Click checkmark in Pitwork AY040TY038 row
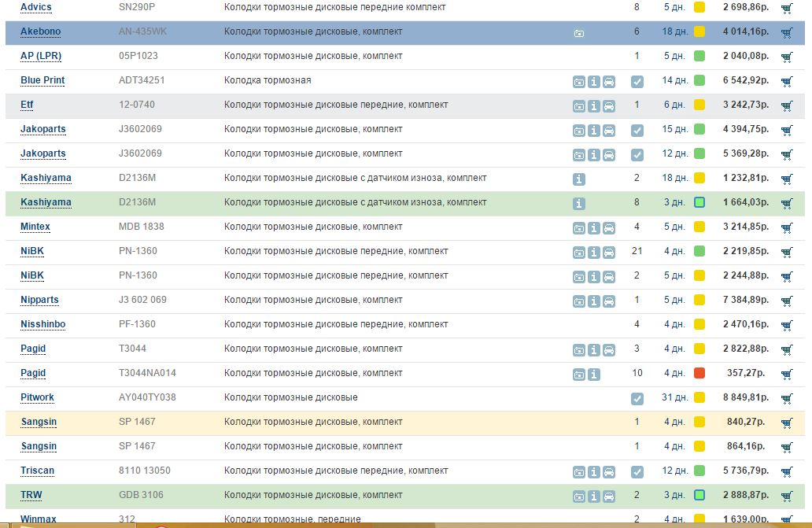The height and width of the screenshot is (528, 812). tap(637, 399)
